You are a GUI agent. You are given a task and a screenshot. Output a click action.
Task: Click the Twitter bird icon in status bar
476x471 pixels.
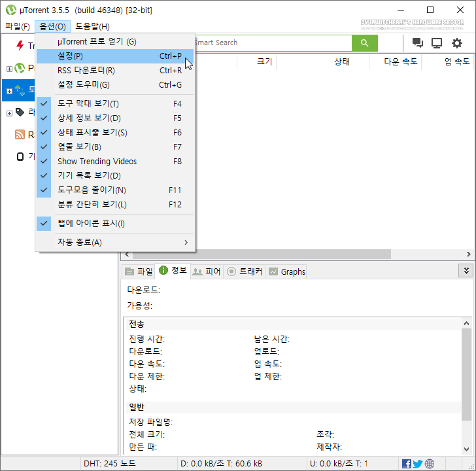click(418, 464)
